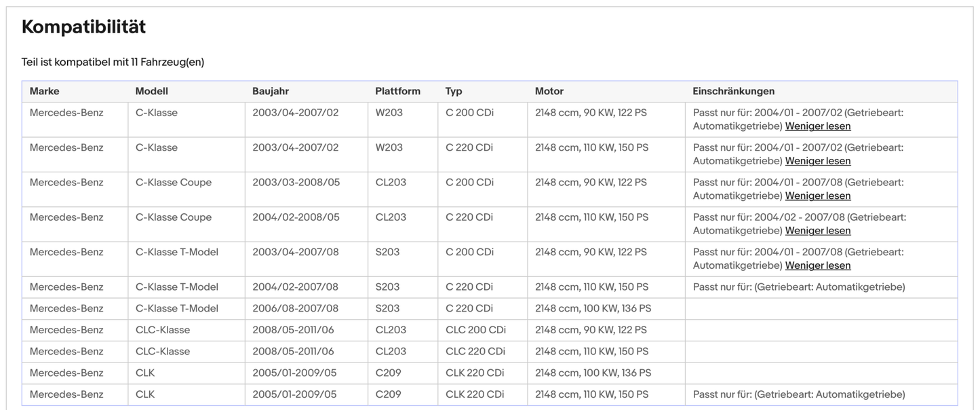This screenshot has width=980, height=410.
Task: Click the "Typ" column header
Action: point(453,90)
